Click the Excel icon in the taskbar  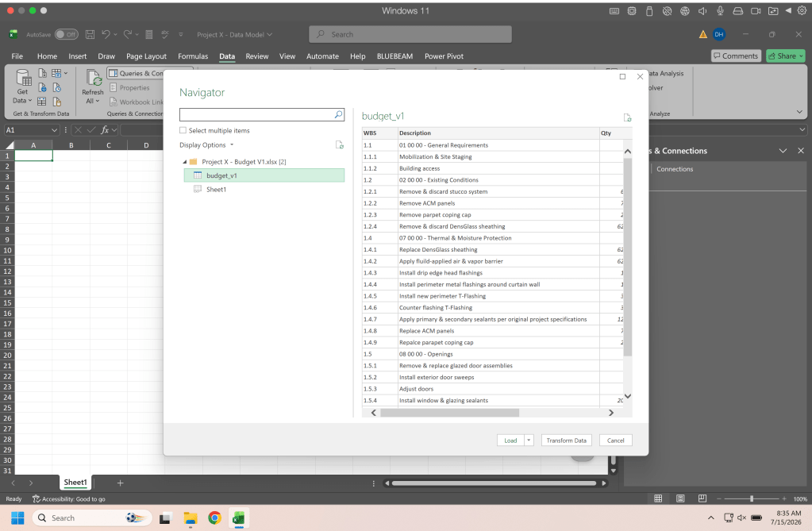[239, 518]
